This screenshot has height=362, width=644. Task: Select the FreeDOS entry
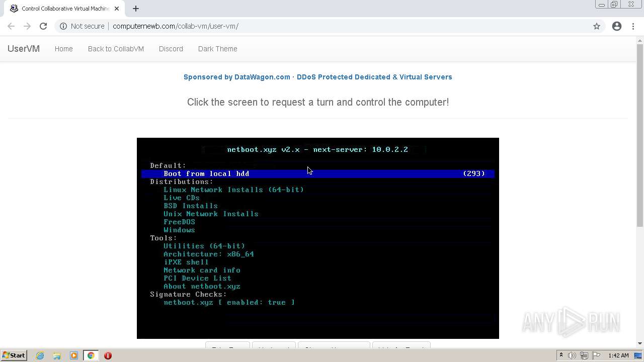tap(179, 222)
